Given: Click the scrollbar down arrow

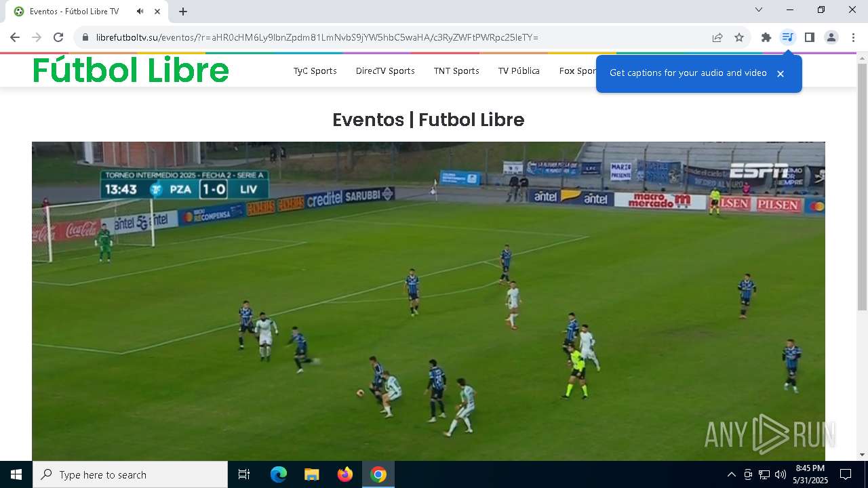Looking at the screenshot, I should (862, 455).
